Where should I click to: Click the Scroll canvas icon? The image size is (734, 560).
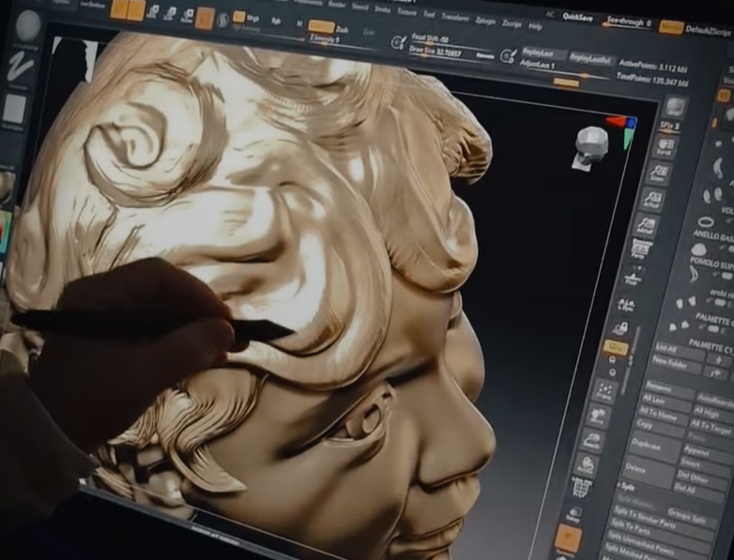tap(664, 146)
